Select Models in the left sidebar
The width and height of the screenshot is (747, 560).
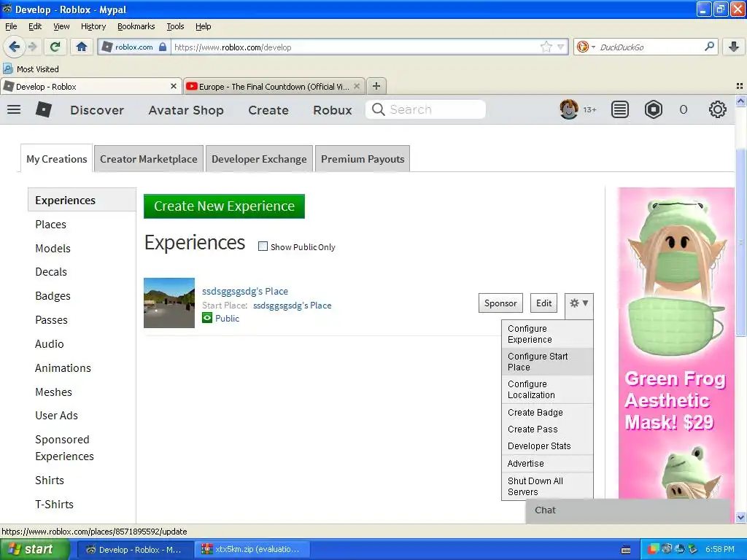[53, 248]
